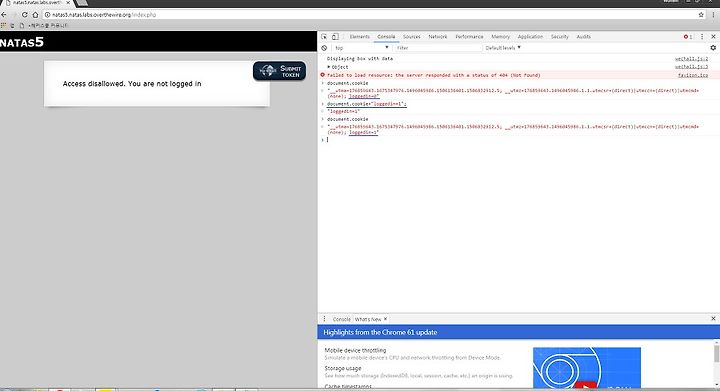Open the DevTools customize menu
Screen dimensions: 720x391
702,37
